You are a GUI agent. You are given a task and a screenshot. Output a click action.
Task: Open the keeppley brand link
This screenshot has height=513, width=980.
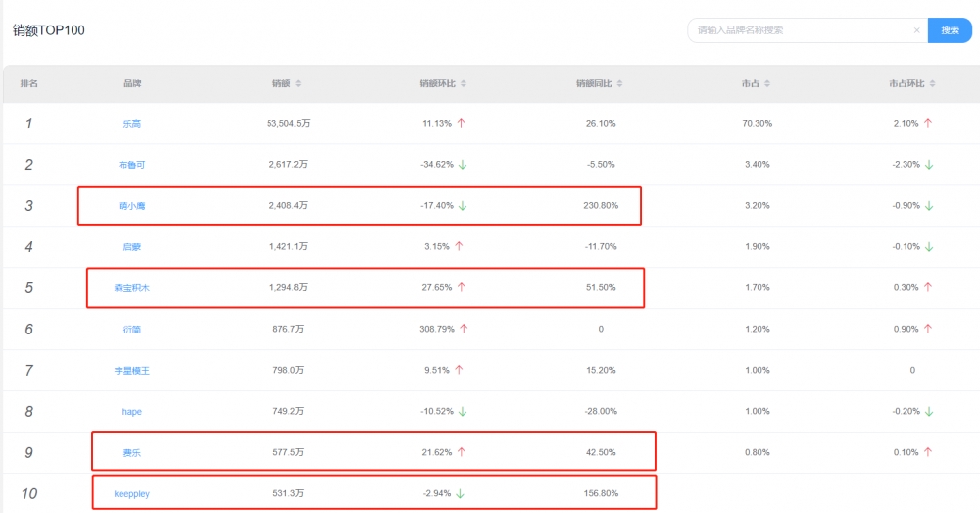[131, 494]
